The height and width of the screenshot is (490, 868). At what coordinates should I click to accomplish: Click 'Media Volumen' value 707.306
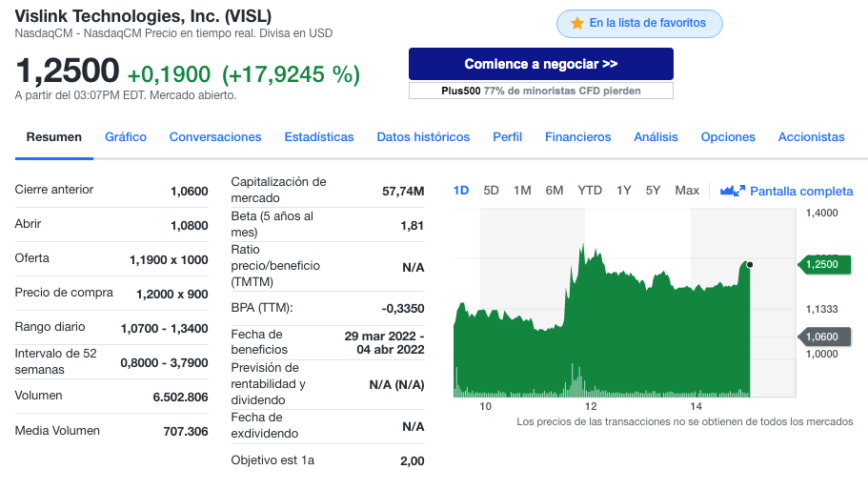186,432
